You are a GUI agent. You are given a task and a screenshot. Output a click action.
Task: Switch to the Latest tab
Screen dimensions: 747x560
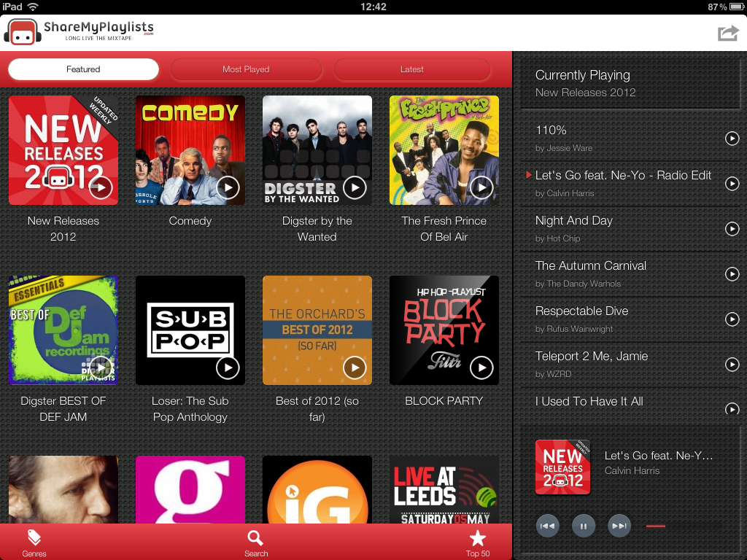411,69
